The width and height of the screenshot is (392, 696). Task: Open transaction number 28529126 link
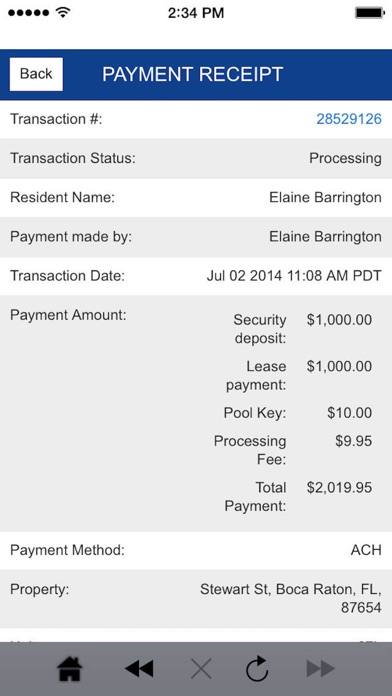pyautogui.click(x=349, y=119)
